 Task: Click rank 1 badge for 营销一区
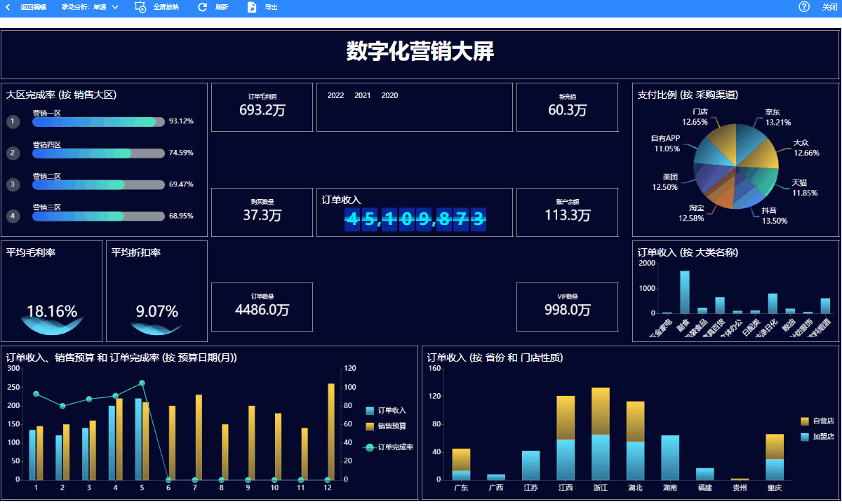pyautogui.click(x=13, y=122)
